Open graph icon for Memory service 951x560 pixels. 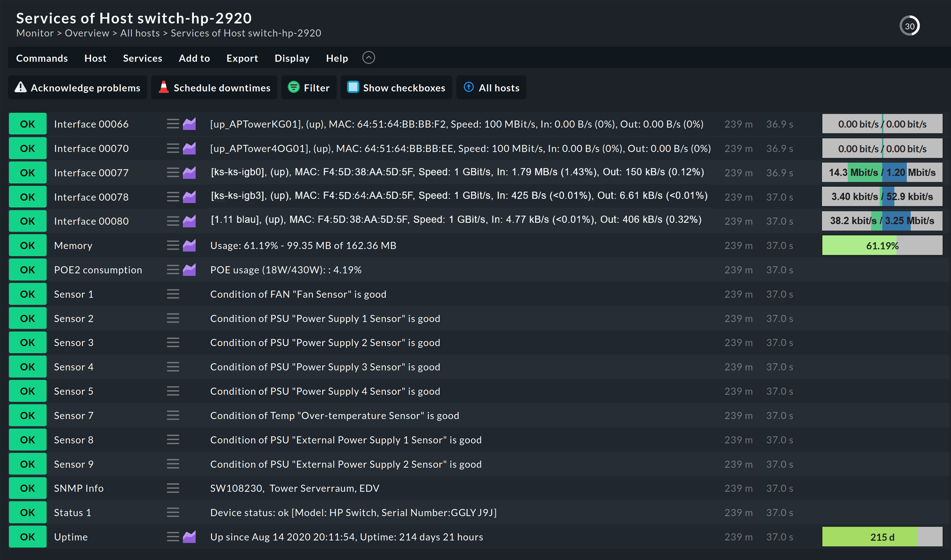pyautogui.click(x=189, y=245)
